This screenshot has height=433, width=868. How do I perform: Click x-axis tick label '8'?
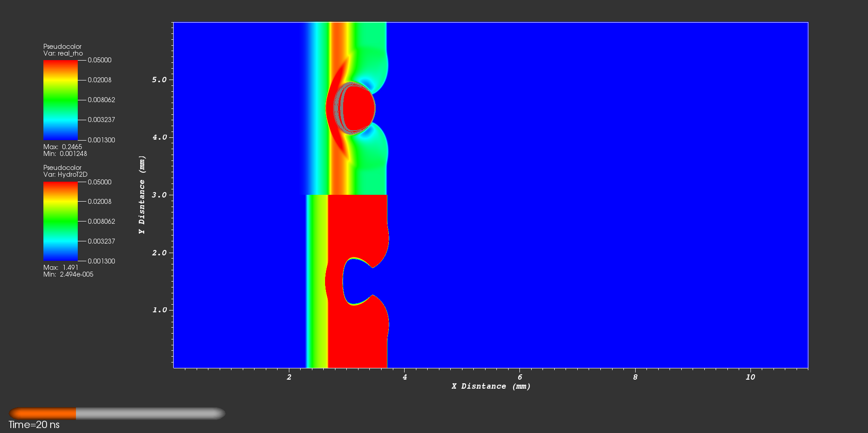pyautogui.click(x=635, y=377)
